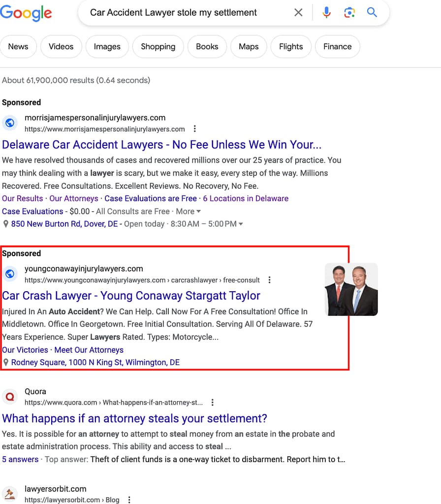Switch to the Books tab
This screenshot has height=504, width=441.
click(207, 47)
